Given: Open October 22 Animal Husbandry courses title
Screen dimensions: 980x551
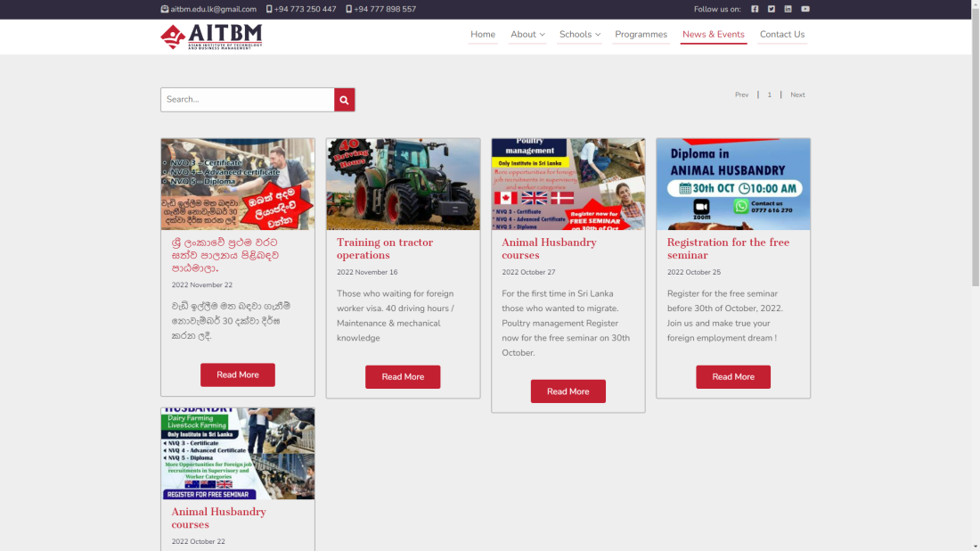Looking at the screenshot, I should (219, 518).
